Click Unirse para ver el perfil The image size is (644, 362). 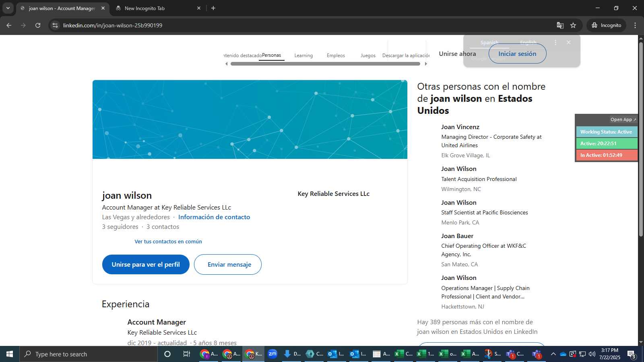coord(146,265)
